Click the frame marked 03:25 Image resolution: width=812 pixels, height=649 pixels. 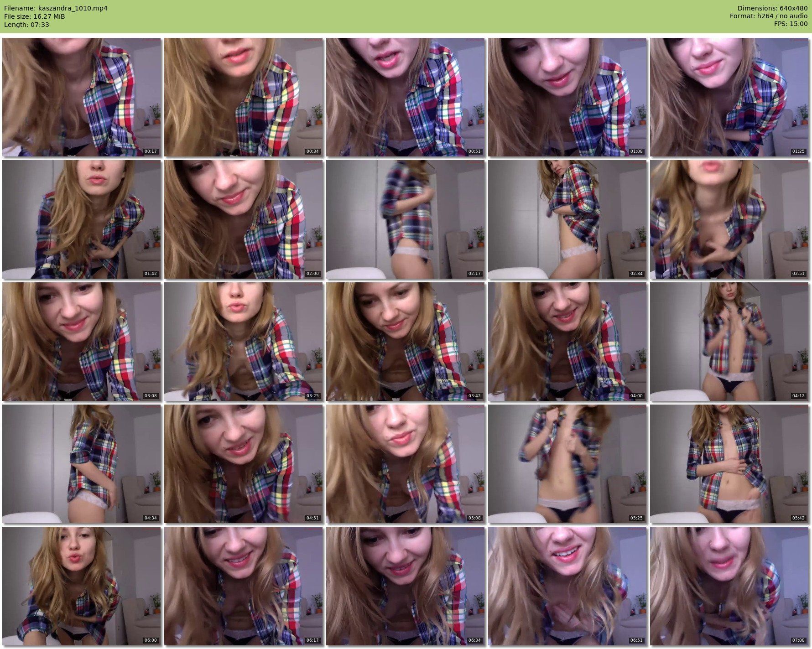tap(244, 342)
